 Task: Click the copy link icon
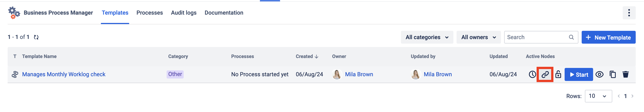(545, 74)
